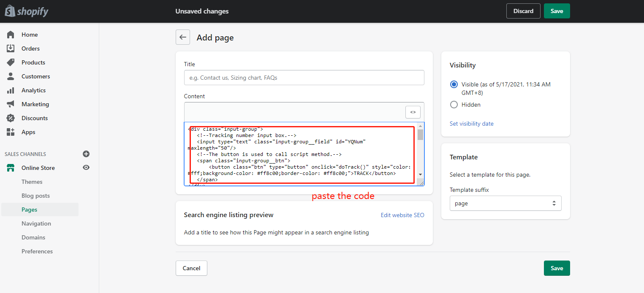Click the Cancel button
644x293 pixels.
click(x=191, y=268)
